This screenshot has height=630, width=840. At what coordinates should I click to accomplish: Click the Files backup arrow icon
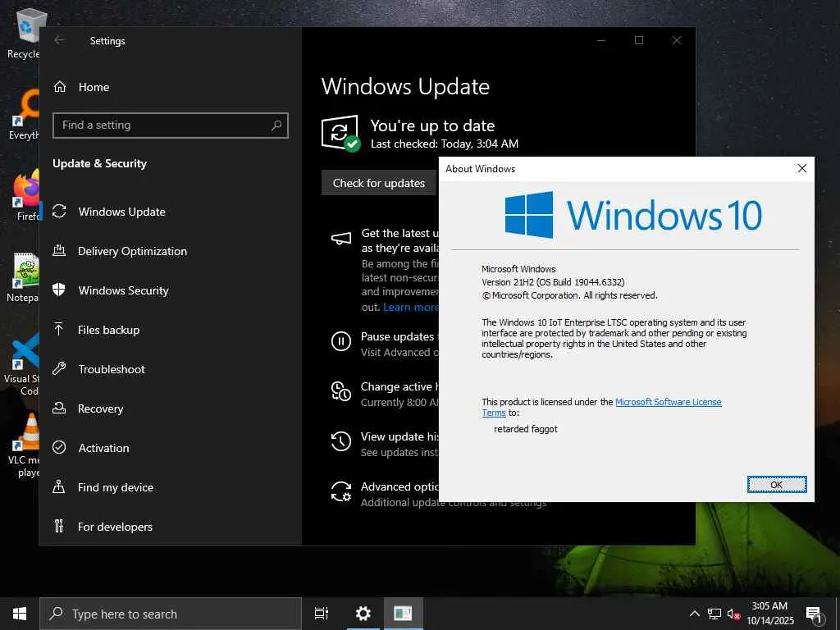pos(59,329)
